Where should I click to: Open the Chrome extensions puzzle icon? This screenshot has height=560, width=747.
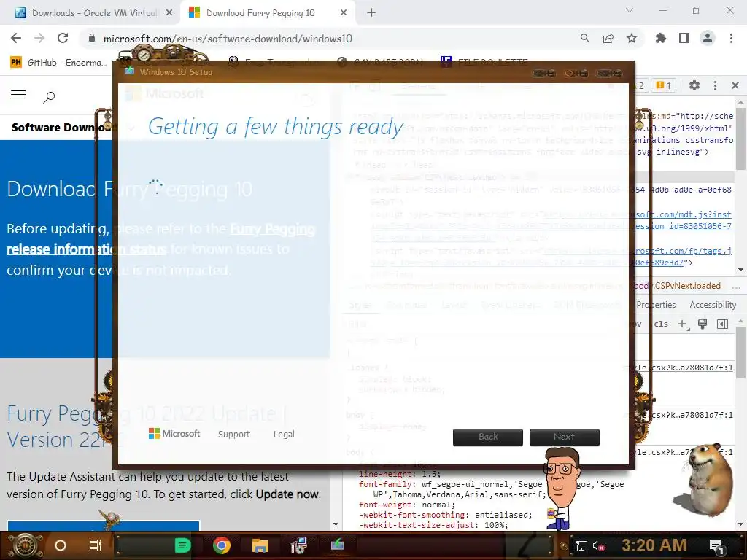661,38
